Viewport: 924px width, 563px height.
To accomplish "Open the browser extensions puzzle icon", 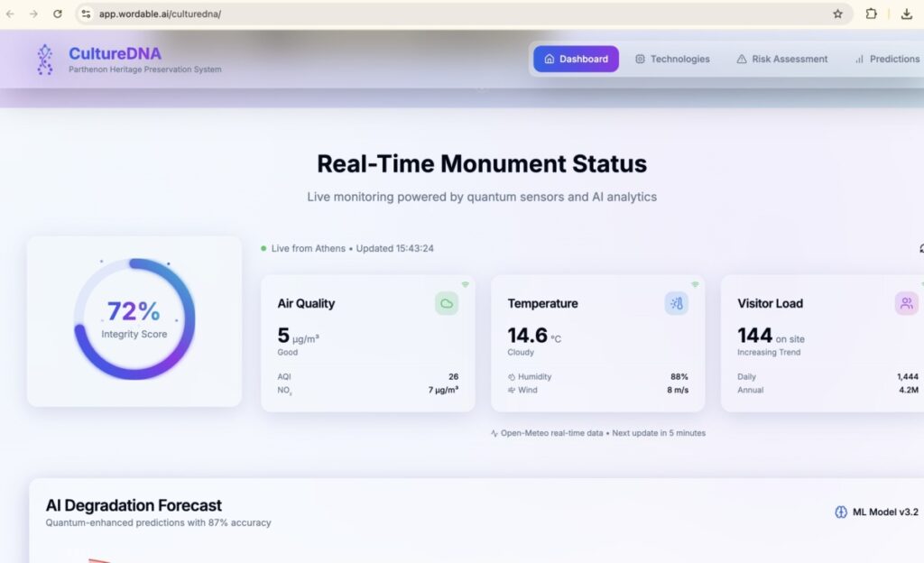I will point(871,14).
